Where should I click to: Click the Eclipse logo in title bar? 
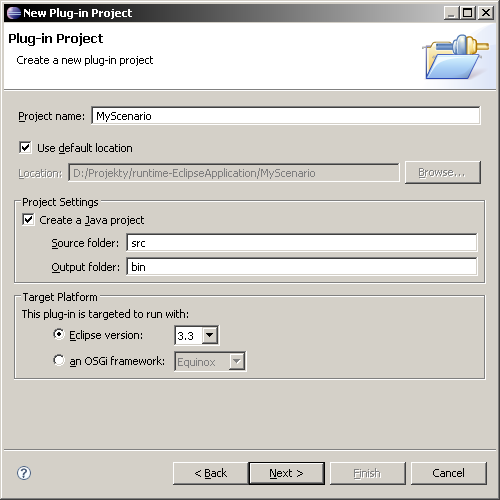14,13
